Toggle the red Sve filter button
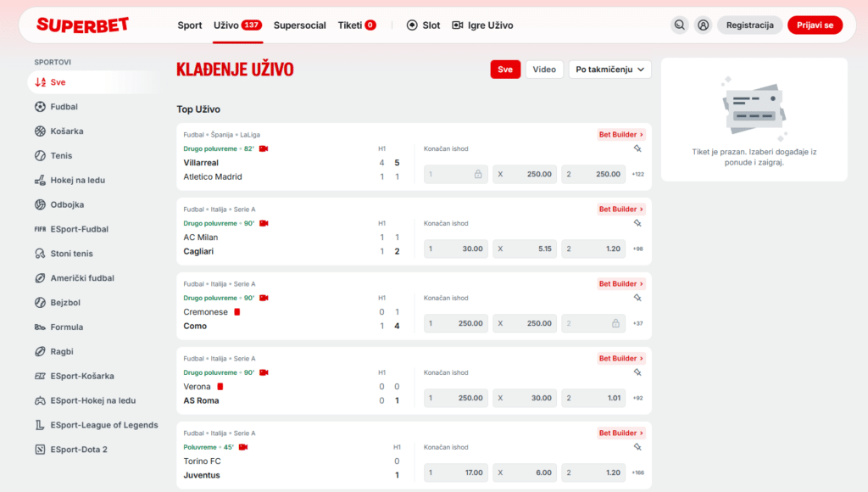The height and width of the screenshot is (492, 868). [505, 70]
